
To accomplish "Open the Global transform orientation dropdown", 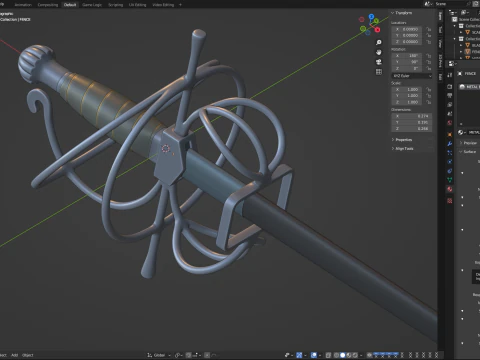I will (x=159, y=355).
